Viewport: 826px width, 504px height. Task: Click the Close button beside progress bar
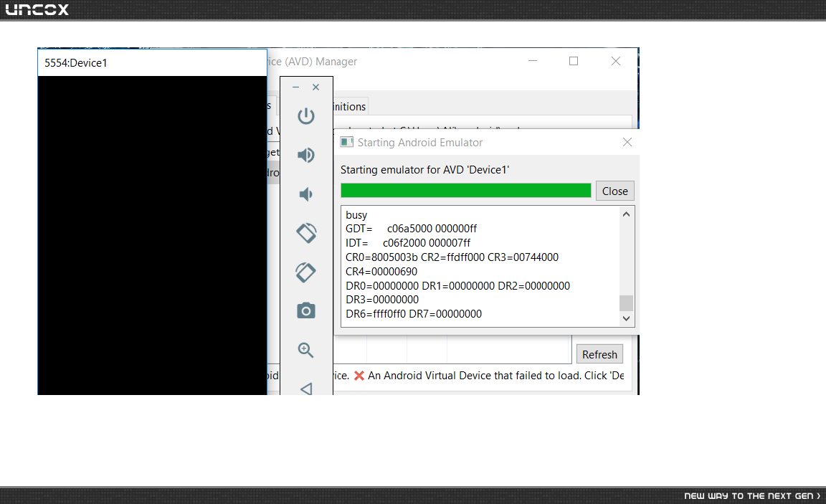click(614, 191)
